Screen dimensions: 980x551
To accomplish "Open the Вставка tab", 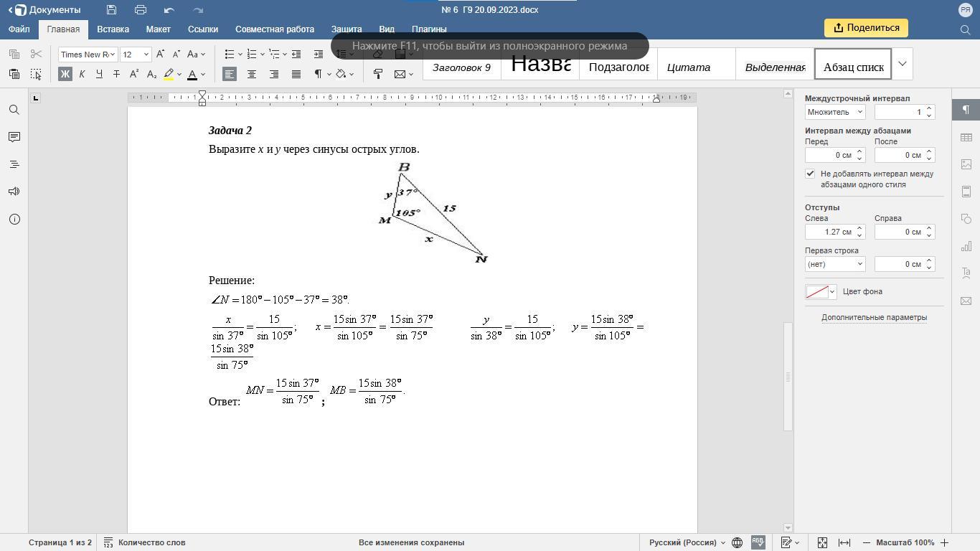I will [x=113, y=29].
